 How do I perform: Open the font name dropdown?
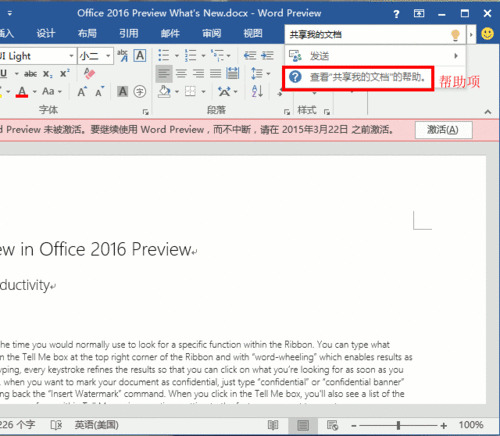(x=71, y=56)
